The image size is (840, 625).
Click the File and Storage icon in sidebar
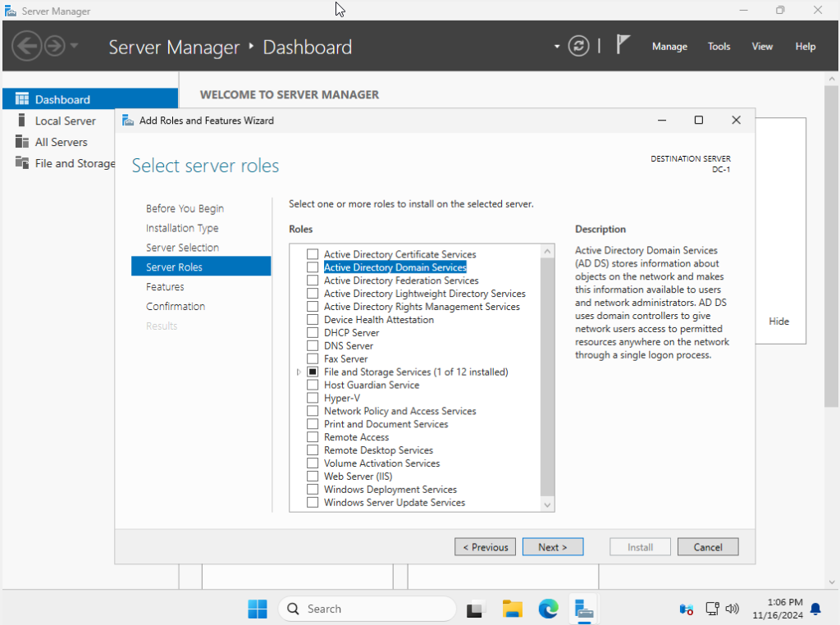(22, 162)
